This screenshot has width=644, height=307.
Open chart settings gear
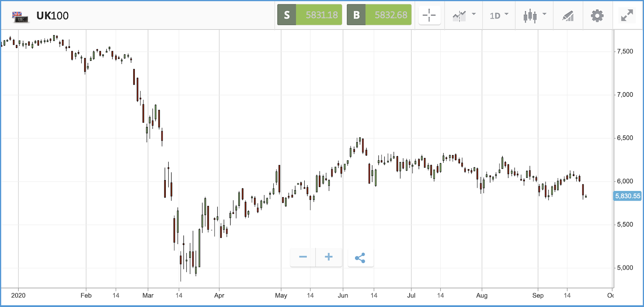(597, 16)
